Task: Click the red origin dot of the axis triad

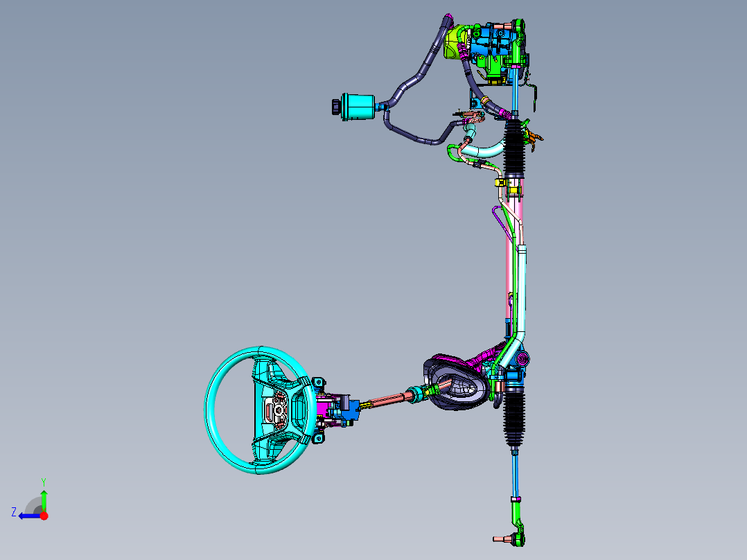Action: coord(44,516)
